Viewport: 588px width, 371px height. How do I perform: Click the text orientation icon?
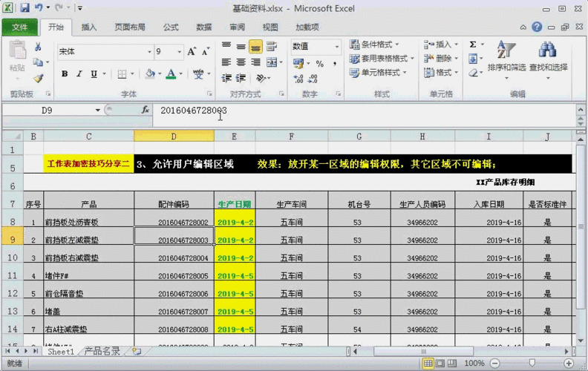[x=261, y=78]
